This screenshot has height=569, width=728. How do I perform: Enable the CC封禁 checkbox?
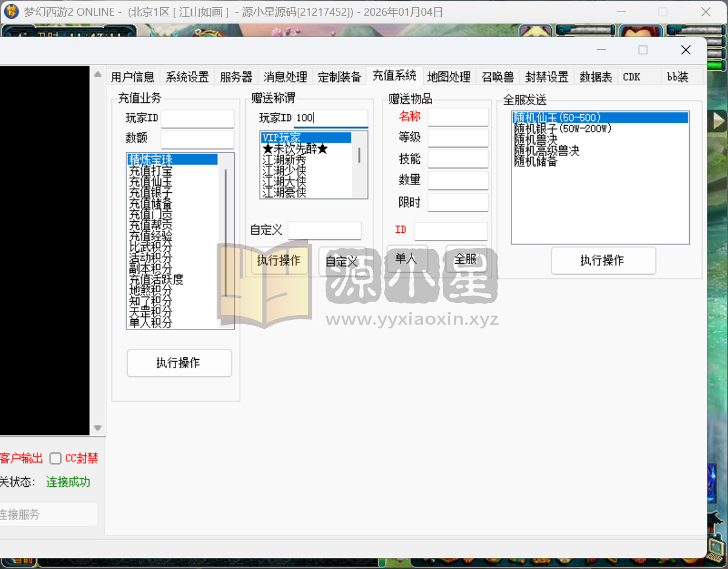click(x=55, y=458)
